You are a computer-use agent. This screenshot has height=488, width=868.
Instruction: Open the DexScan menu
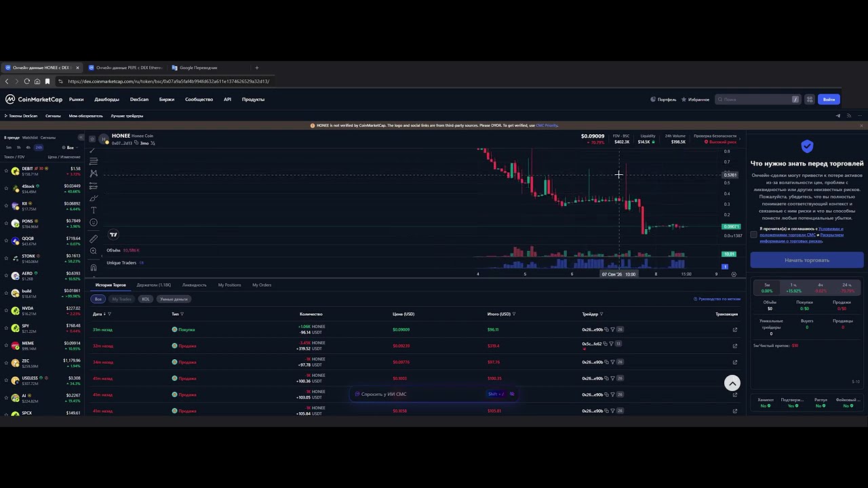pos(139,100)
